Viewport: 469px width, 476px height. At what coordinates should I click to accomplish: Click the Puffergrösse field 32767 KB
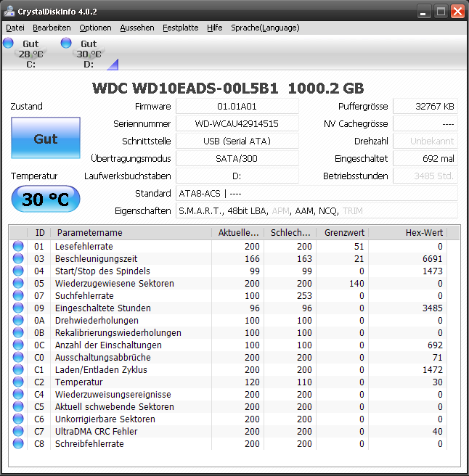(x=425, y=106)
